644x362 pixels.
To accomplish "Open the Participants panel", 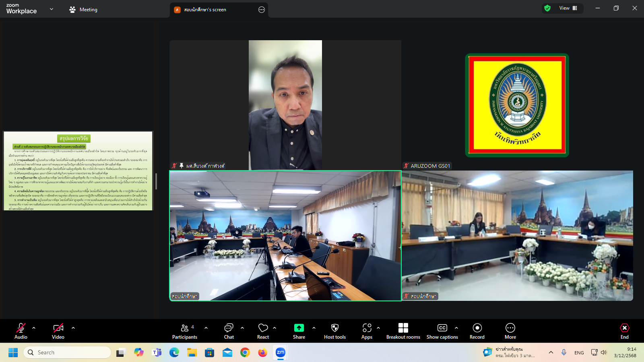I will click(185, 331).
